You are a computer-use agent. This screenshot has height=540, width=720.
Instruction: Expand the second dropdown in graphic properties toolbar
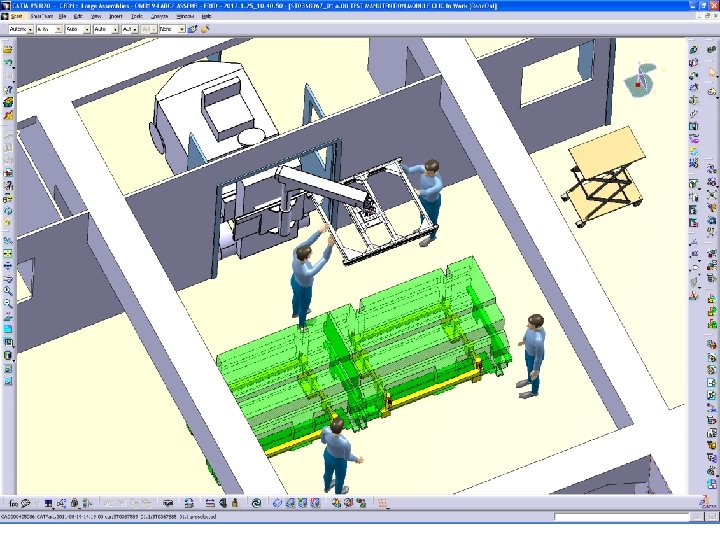(x=59, y=29)
